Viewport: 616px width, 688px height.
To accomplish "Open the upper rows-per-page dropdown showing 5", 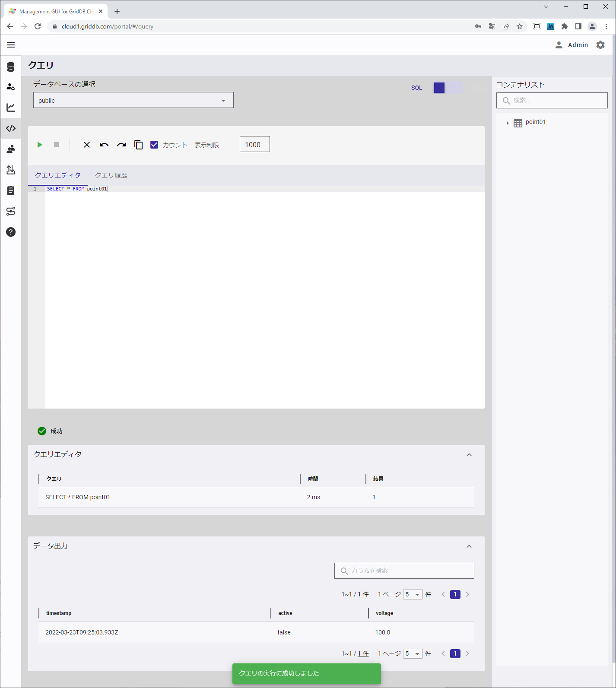I will pos(413,594).
